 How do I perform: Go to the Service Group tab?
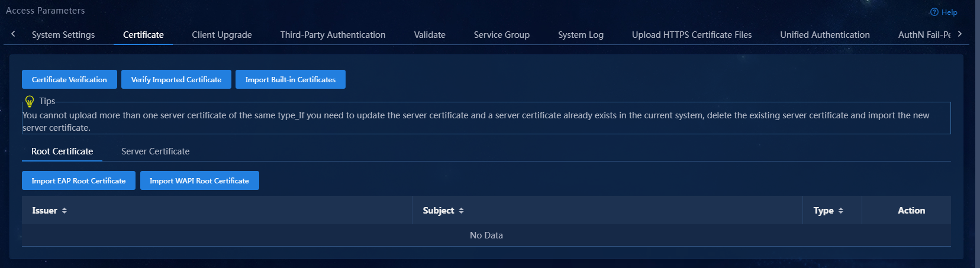pos(502,35)
